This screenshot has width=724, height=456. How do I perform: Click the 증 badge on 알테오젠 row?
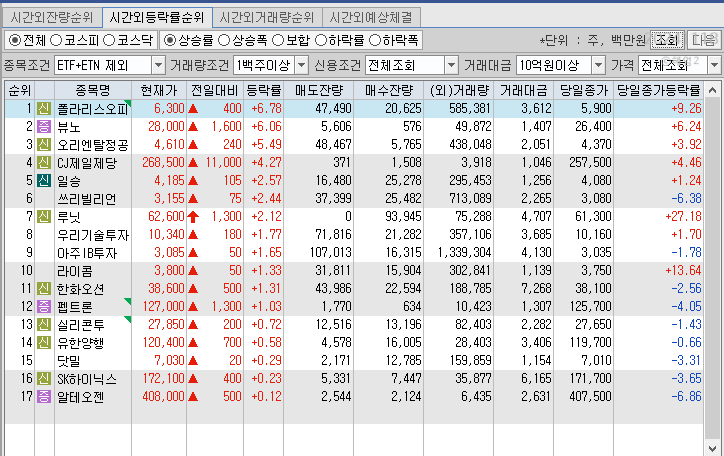pyautogui.click(x=44, y=396)
